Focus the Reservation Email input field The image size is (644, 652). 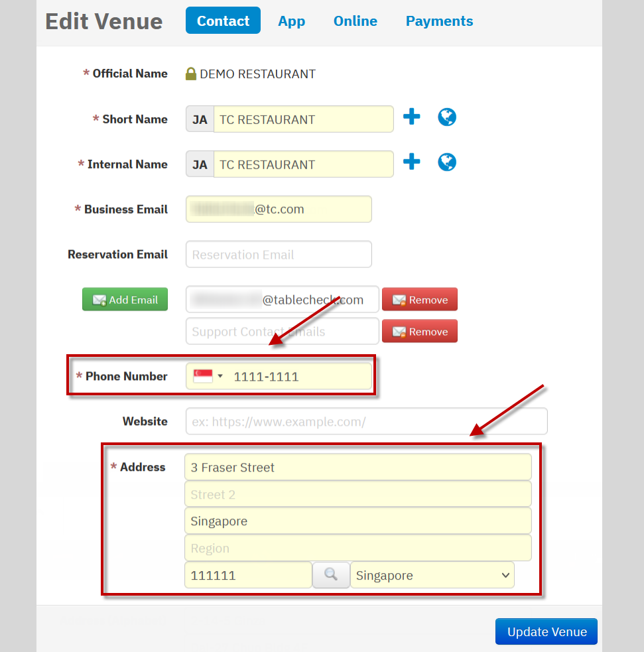[x=279, y=255]
